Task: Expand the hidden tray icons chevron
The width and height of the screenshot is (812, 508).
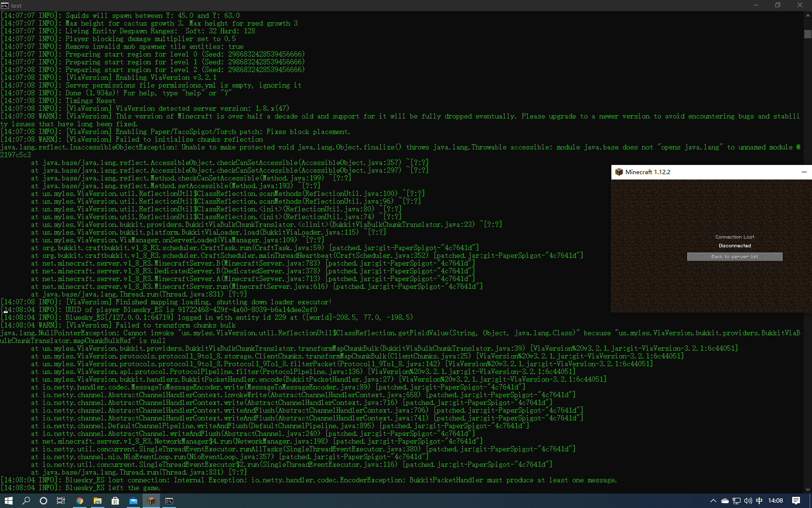Action: (x=713, y=501)
